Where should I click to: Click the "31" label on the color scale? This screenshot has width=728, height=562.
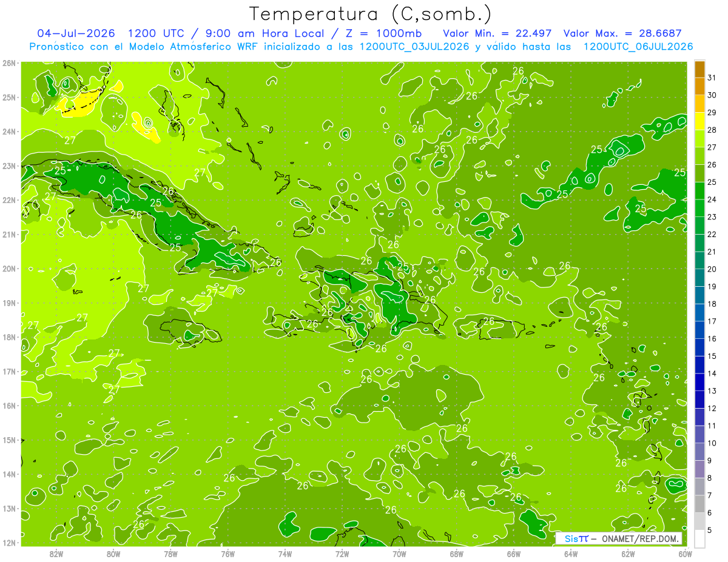(x=712, y=78)
